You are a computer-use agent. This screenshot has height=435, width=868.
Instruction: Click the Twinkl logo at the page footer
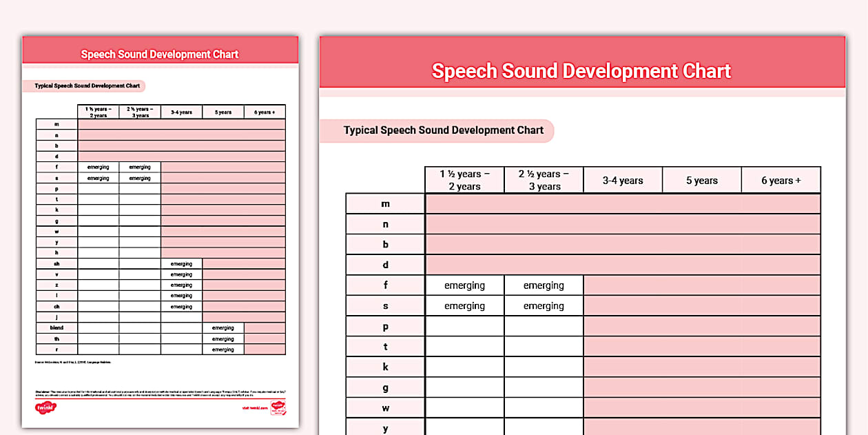point(47,407)
